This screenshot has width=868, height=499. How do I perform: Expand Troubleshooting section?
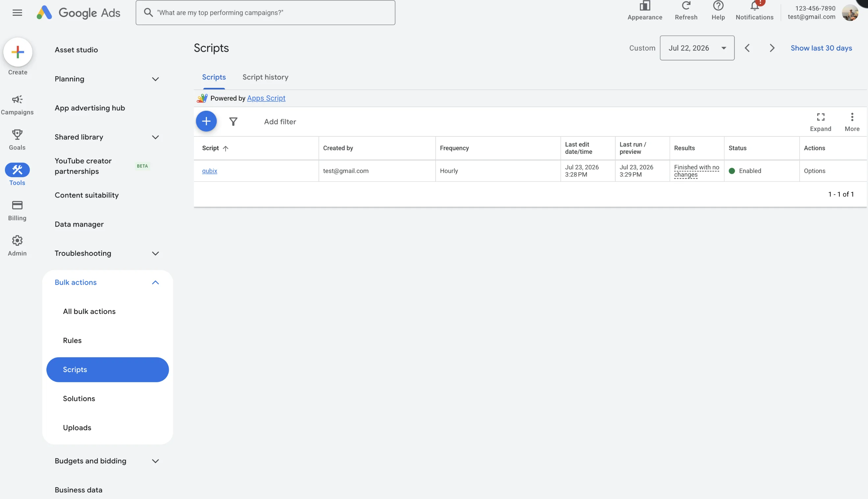155,254
